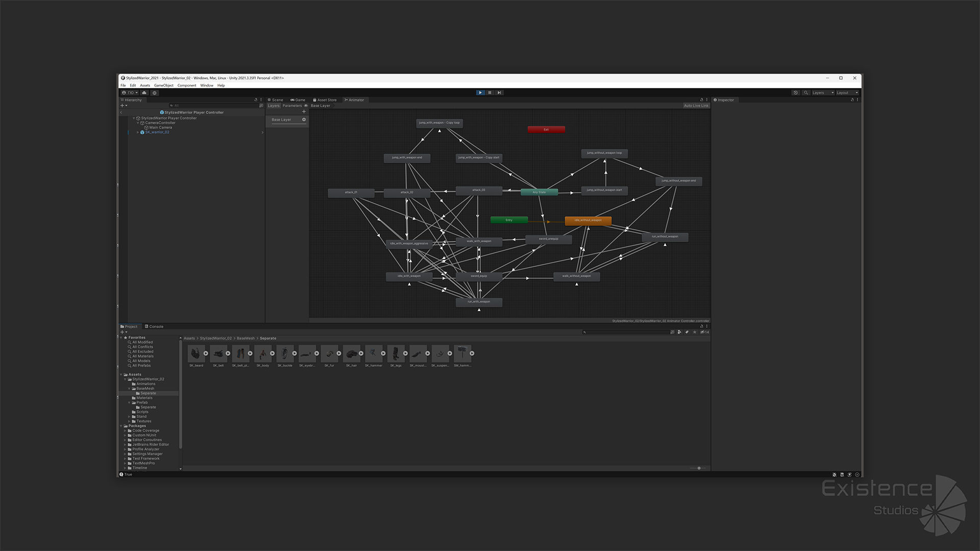
Task: Click Search by Label tag icon
Action: click(x=687, y=332)
